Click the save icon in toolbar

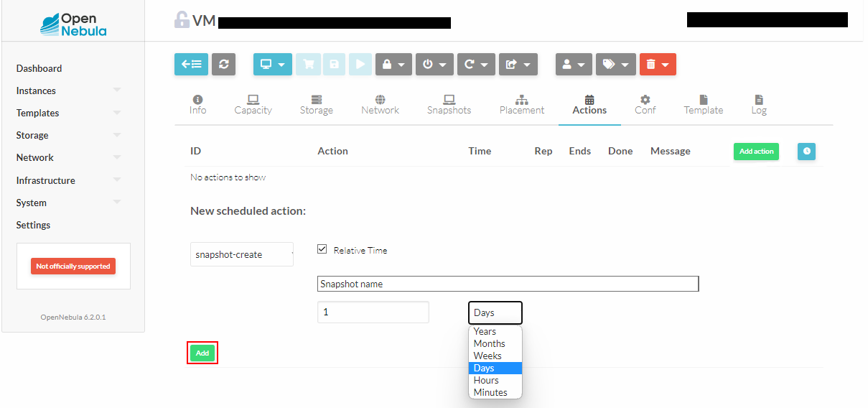pos(335,64)
